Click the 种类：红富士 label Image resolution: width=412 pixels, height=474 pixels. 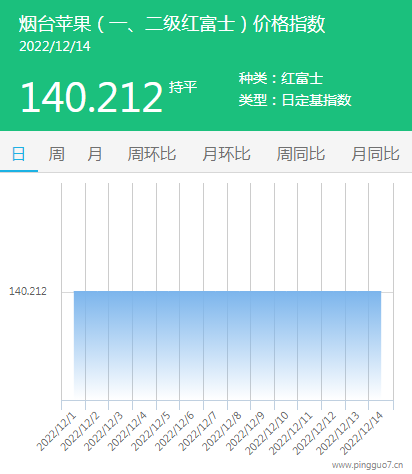[281, 79]
